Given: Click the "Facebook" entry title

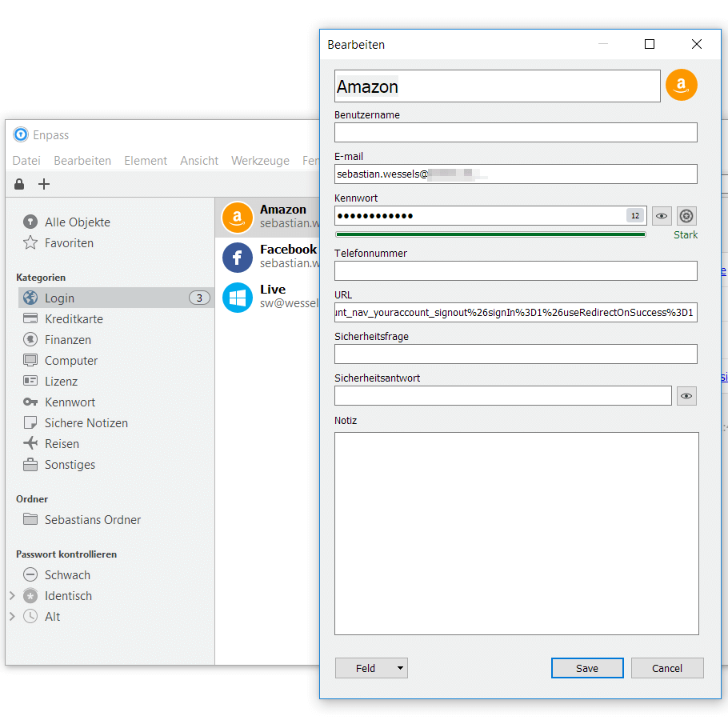Looking at the screenshot, I should (x=288, y=250).
